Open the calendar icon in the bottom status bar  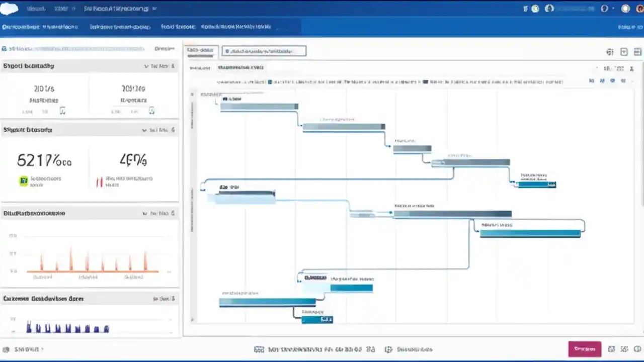260,349
